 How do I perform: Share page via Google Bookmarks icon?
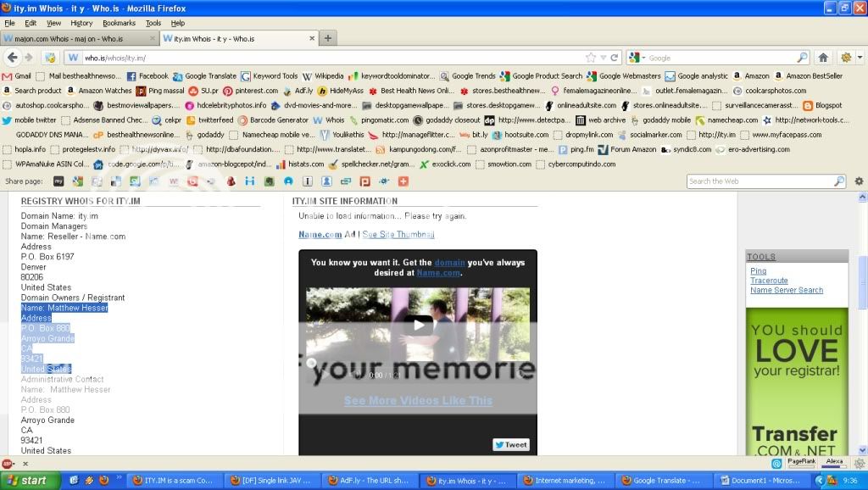77,181
